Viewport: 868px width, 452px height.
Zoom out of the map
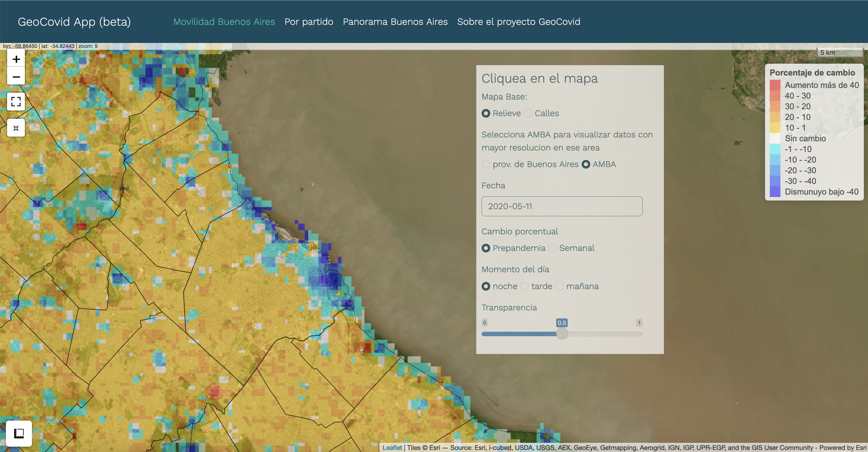click(16, 77)
